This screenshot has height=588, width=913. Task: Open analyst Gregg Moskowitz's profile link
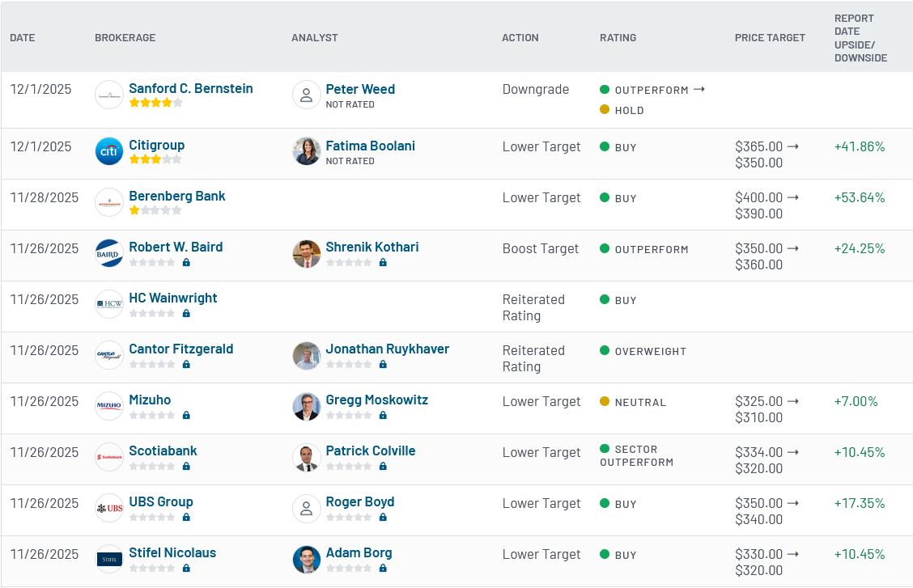click(x=376, y=400)
